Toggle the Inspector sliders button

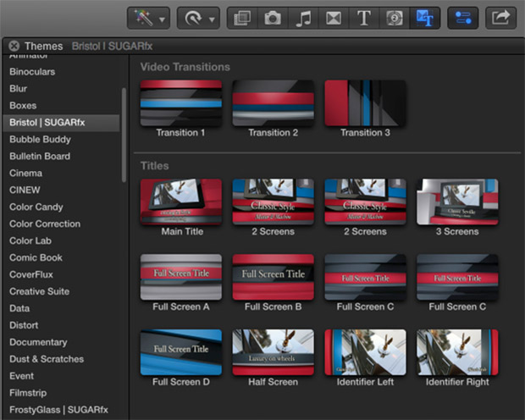pyautogui.click(x=463, y=18)
